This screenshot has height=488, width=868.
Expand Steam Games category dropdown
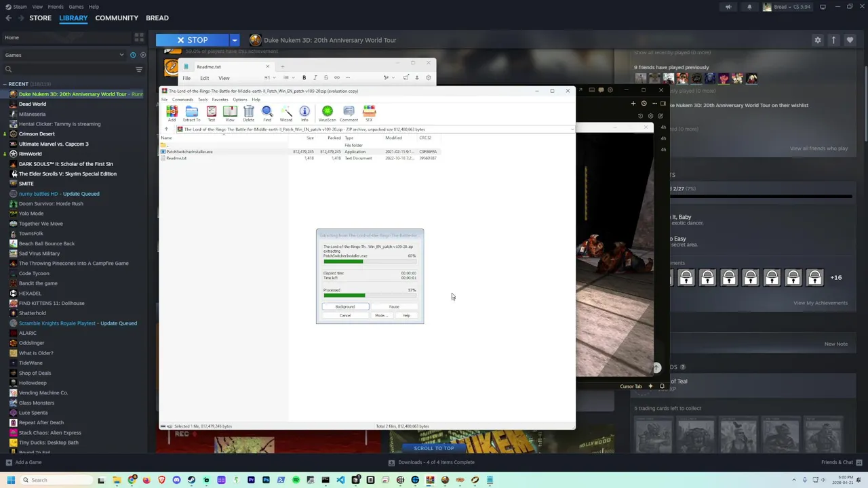[x=121, y=55]
